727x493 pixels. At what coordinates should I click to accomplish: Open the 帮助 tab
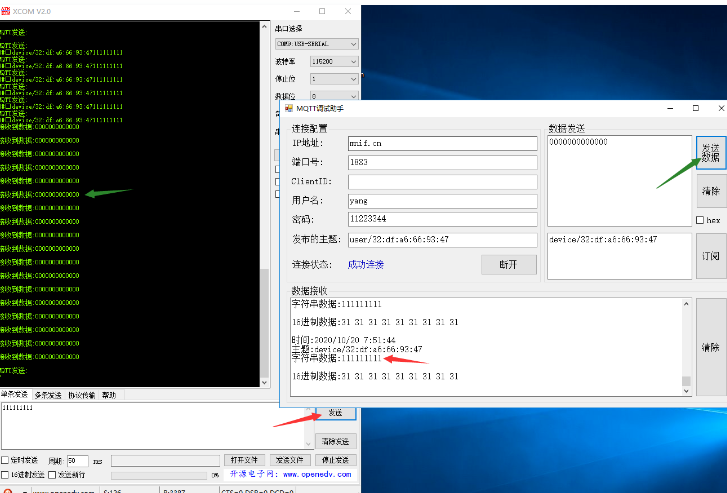point(109,395)
